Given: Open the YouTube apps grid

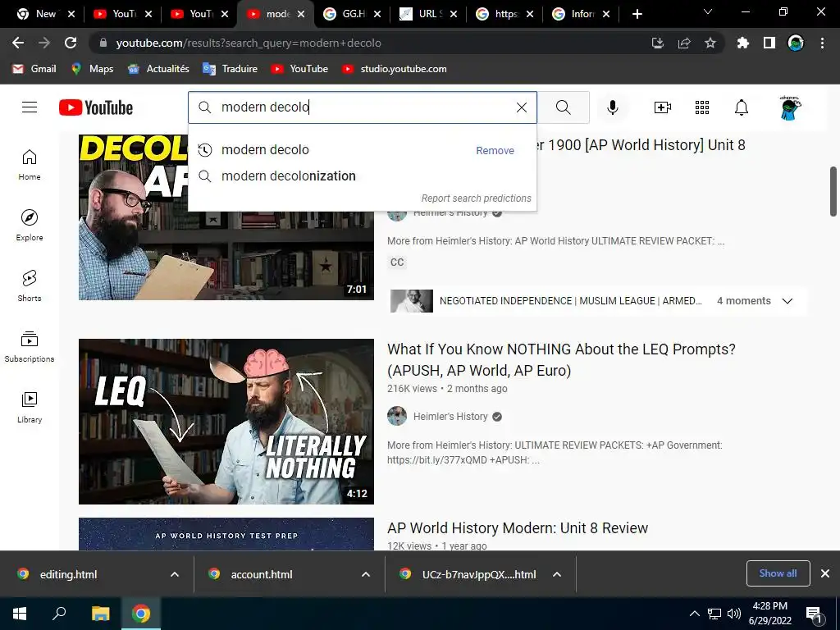Looking at the screenshot, I should [702, 107].
